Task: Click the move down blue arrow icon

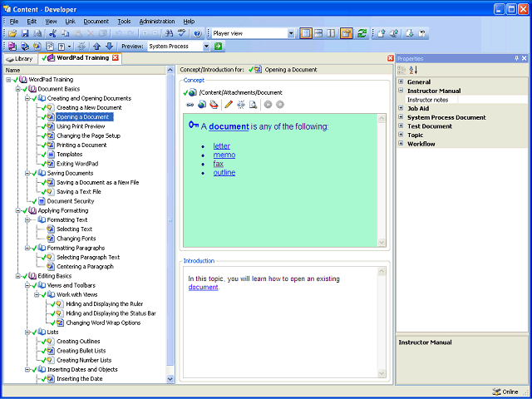Action: tap(109, 47)
